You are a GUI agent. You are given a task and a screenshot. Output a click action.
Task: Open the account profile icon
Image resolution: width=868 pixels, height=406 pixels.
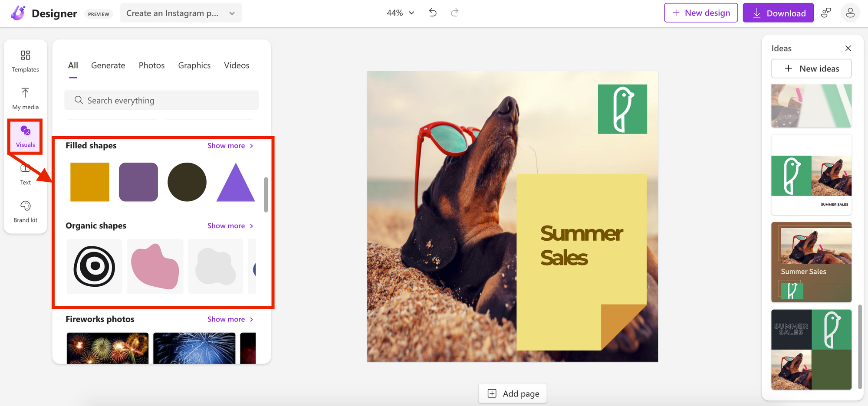point(850,13)
